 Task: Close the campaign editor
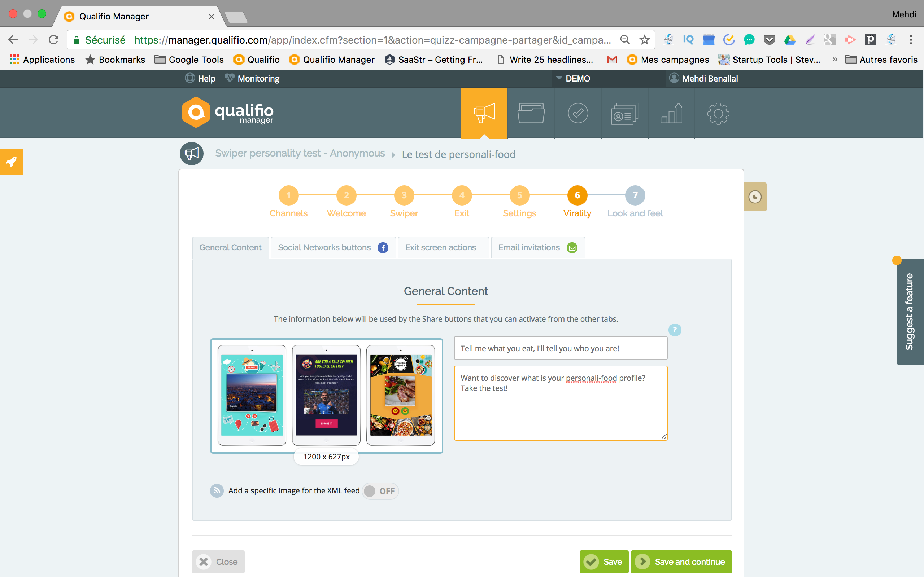coord(218,561)
